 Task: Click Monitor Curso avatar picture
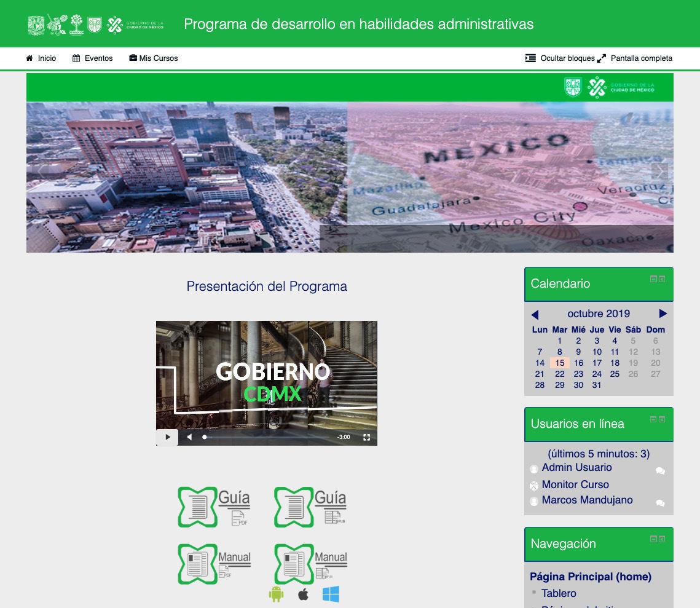click(x=534, y=486)
